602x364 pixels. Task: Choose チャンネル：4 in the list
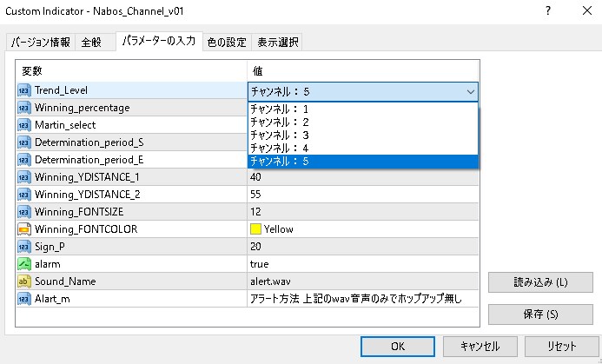click(363, 149)
